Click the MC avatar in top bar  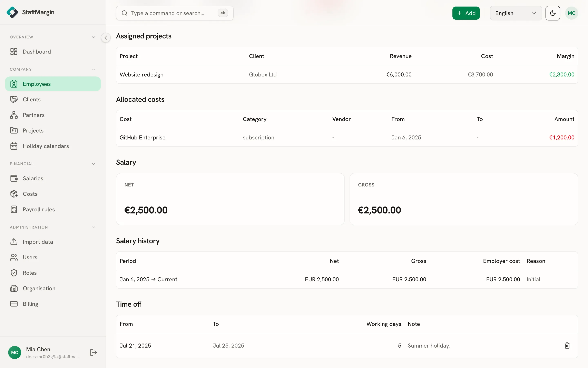click(571, 13)
